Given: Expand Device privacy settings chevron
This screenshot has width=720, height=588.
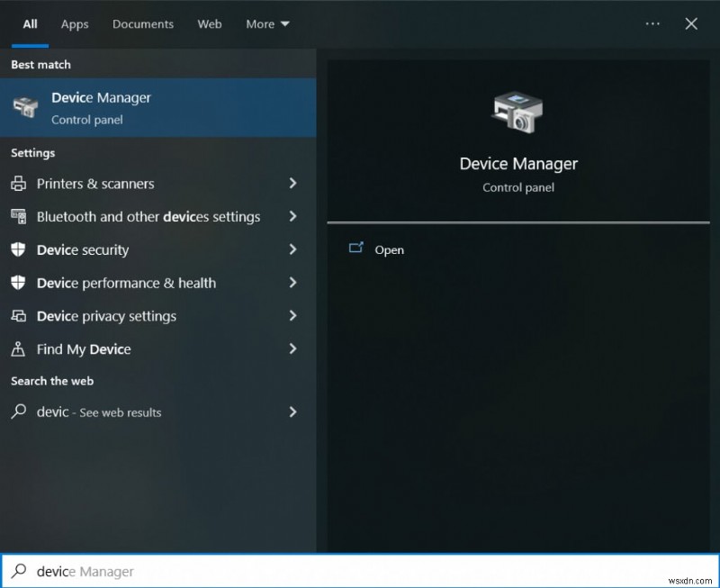Looking at the screenshot, I should [293, 315].
